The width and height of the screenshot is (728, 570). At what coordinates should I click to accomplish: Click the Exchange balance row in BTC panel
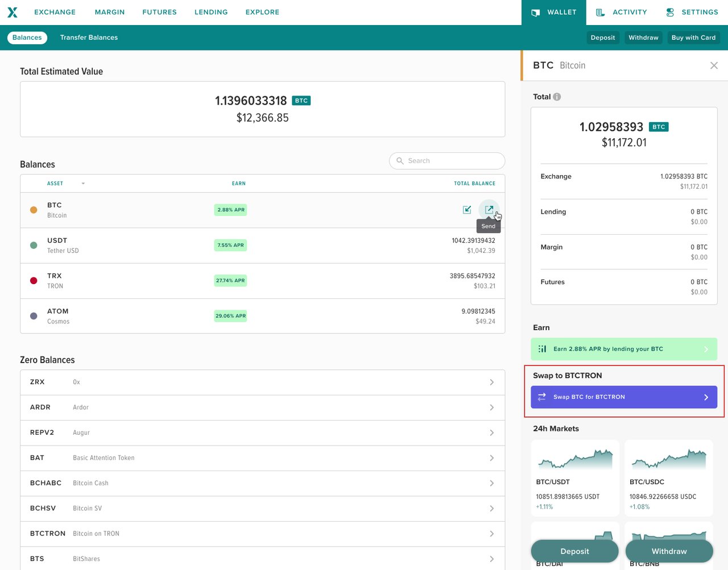[x=624, y=181]
